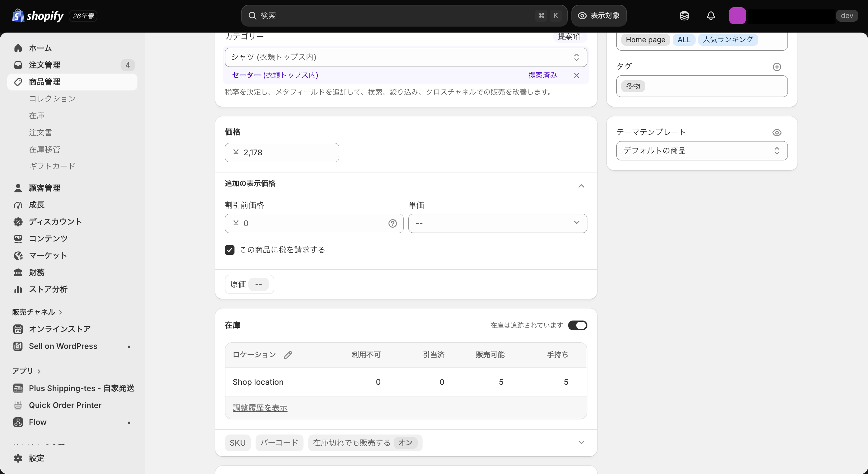868x474 pixels.
Task: Click the Sell on WordPress icon
Action: pos(18,346)
